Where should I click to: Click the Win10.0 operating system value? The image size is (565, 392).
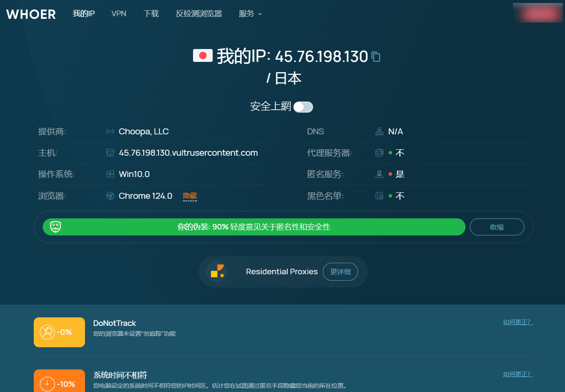coord(134,174)
